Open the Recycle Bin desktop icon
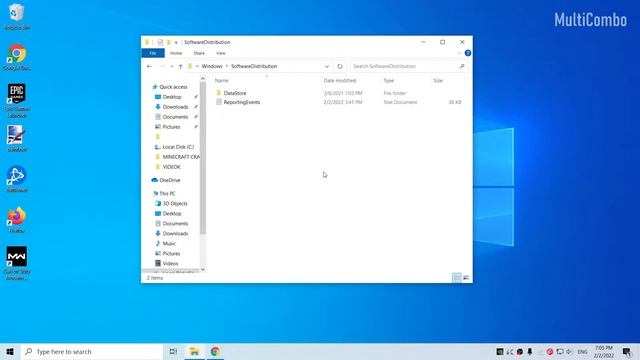Viewport: 640px width, 360px height. point(17,16)
